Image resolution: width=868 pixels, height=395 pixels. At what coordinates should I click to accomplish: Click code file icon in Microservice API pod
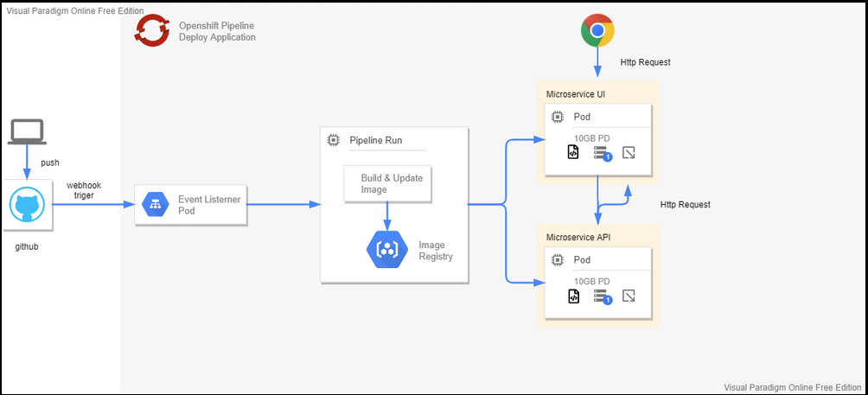click(x=572, y=296)
